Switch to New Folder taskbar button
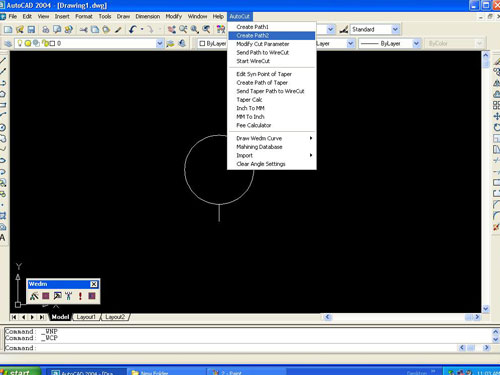The width and height of the screenshot is (500, 375). click(x=167, y=371)
